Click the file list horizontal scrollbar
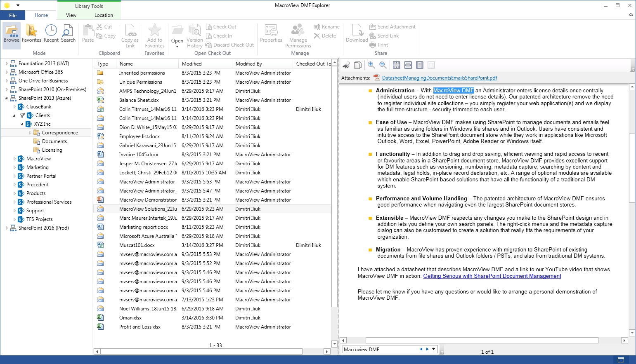Viewport: 636px width, 364px height. 201,352
